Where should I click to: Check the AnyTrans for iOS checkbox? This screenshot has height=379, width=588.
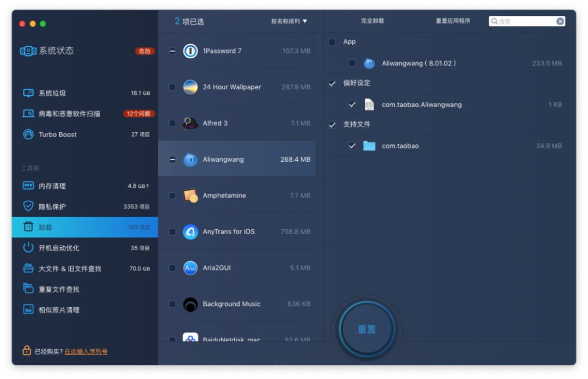(x=172, y=231)
